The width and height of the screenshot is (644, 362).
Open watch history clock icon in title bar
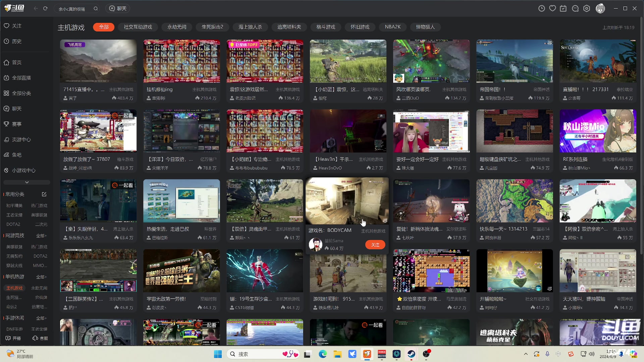tap(541, 8)
